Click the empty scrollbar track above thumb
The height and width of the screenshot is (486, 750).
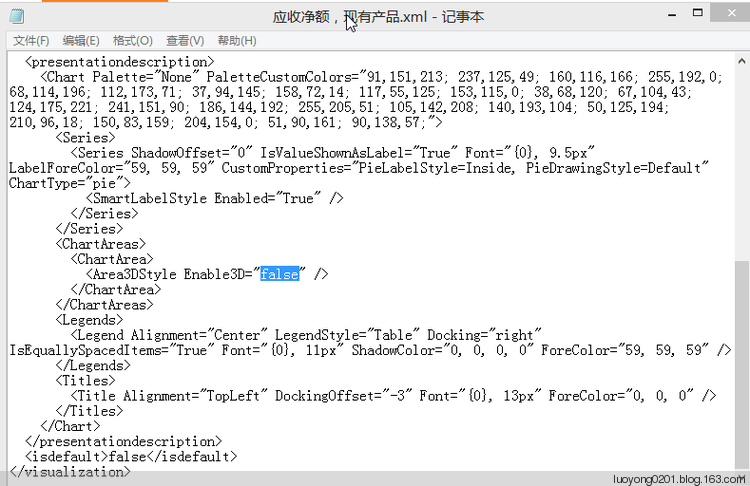(741, 165)
